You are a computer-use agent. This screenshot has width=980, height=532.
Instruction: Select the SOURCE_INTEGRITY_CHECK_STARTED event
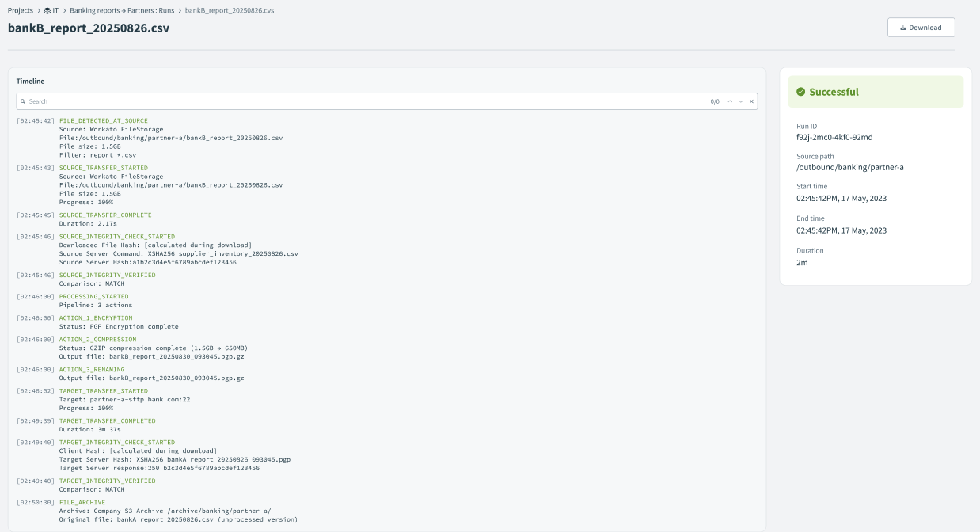click(118, 237)
